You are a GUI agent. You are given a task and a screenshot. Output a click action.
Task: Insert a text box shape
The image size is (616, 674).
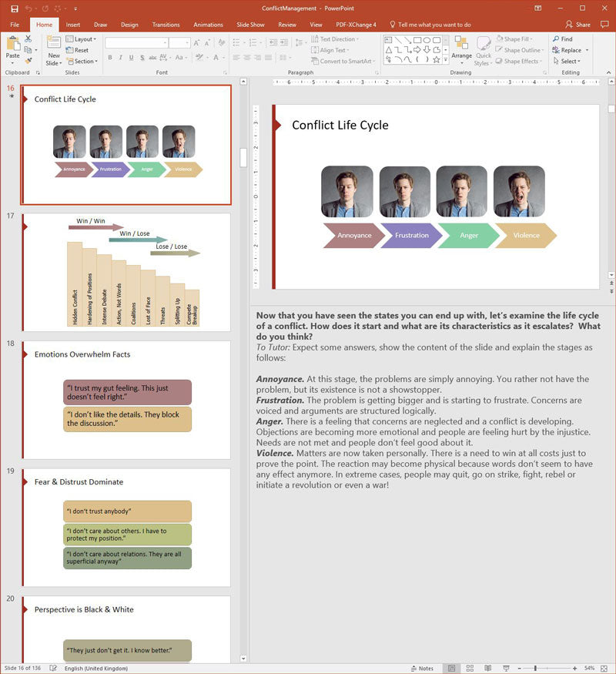388,40
